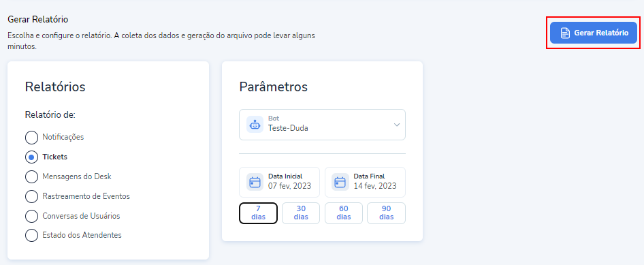Open the Data Inicial date picker

point(279,182)
